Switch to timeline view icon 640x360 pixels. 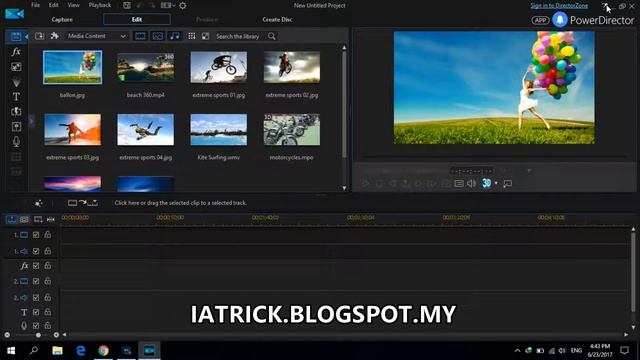tap(11, 220)
